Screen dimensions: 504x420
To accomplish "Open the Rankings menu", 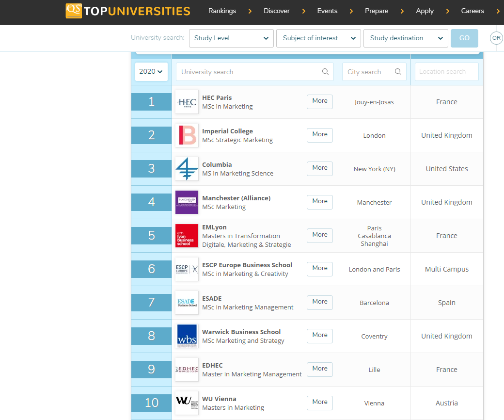I will (x=222, y=11).
